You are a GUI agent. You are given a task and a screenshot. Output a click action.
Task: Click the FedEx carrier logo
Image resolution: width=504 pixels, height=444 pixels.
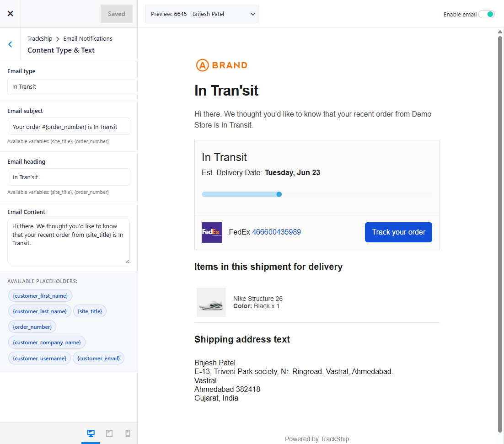click(x=212, y=232)
